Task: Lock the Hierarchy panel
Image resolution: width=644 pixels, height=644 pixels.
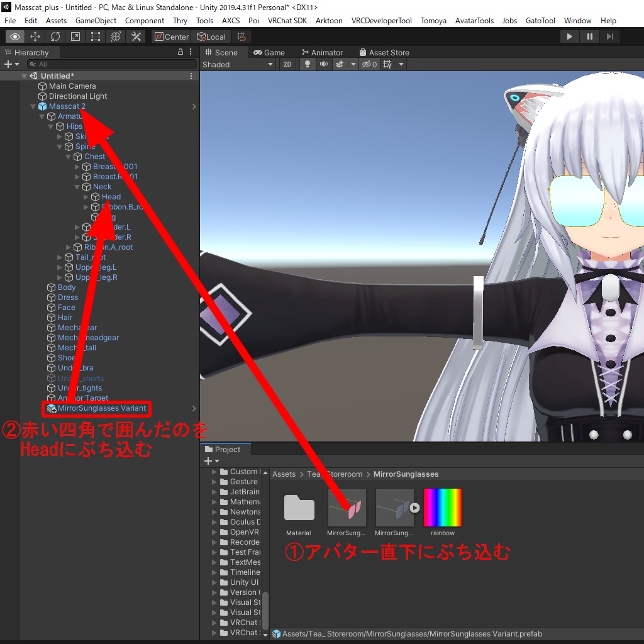Action: (180, 52)
